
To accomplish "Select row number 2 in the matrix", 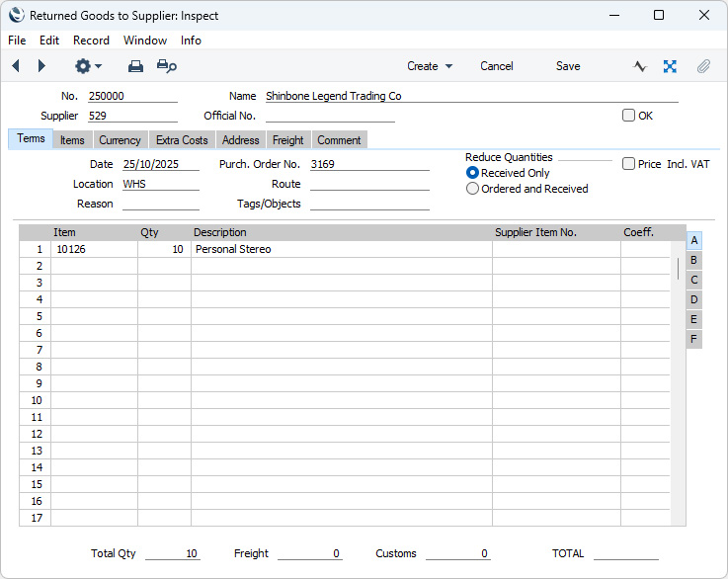I will pos(36,266).
